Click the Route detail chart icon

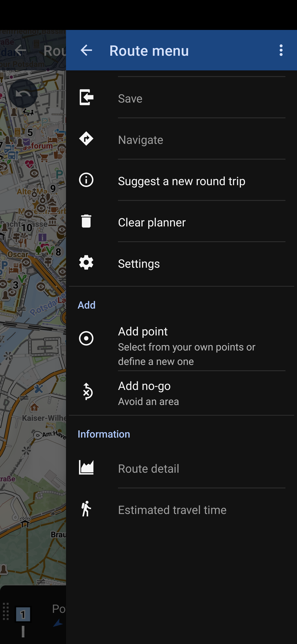(x=86, y=467)
